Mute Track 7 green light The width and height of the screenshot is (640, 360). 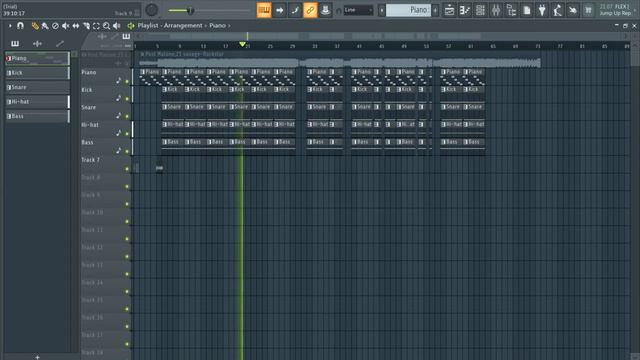coord(127,169)
